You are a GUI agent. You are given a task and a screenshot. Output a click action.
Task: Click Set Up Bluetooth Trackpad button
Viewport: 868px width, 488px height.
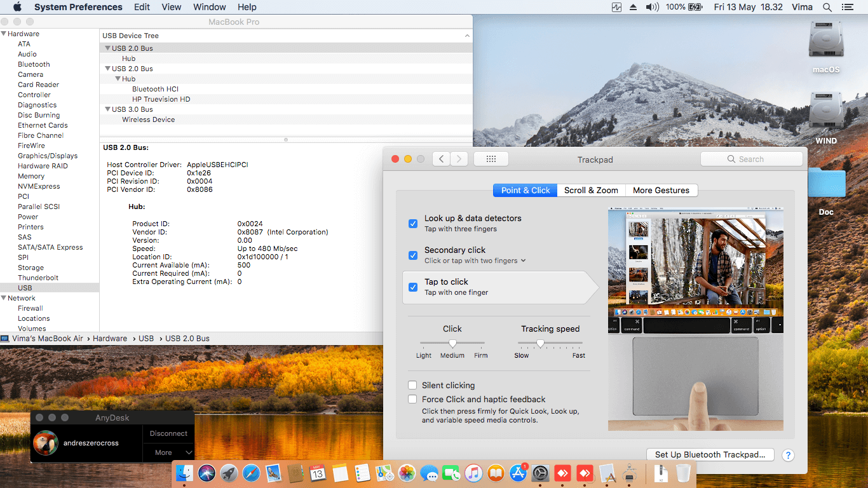click(710, 454)
